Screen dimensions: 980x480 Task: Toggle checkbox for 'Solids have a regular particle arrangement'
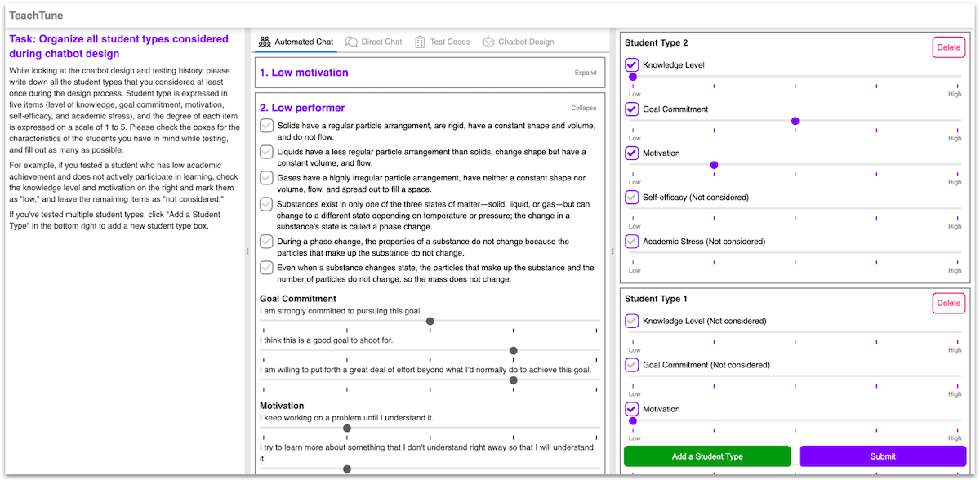(266, 126)
